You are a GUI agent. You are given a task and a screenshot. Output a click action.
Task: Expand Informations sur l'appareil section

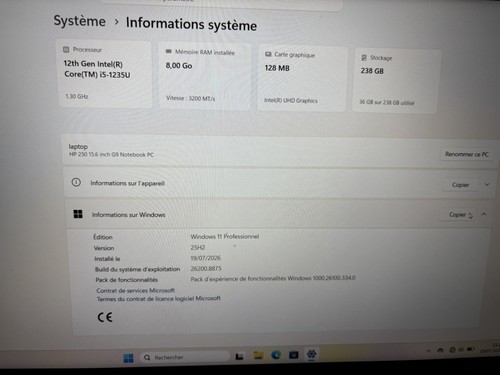click(x=487, y=184)
